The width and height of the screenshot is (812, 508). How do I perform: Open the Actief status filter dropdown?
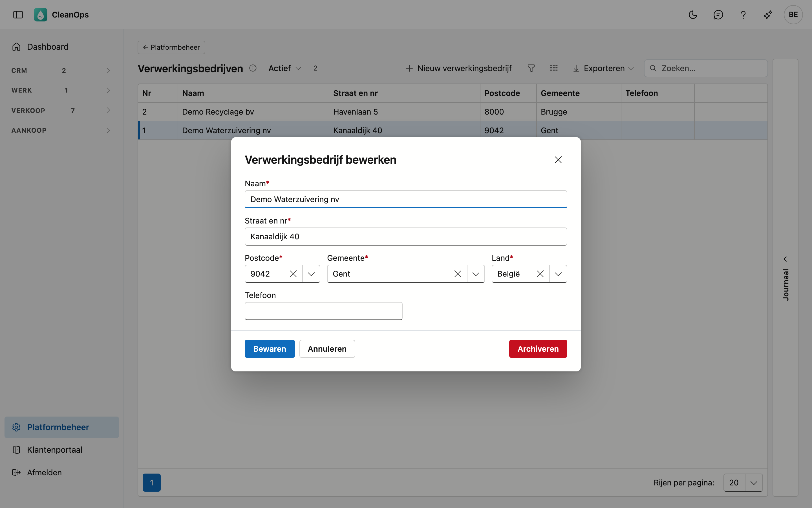pyautogui.click(x=284, y=68)
